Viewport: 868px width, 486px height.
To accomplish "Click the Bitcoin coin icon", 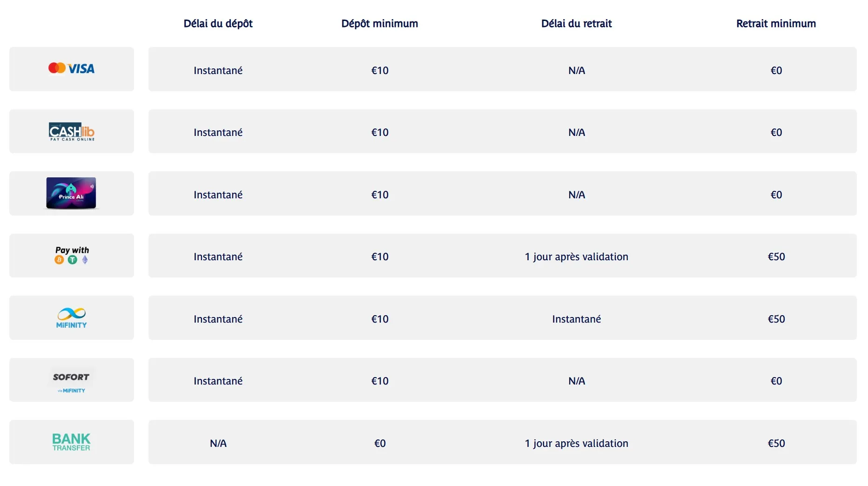I will coord(59,260).
